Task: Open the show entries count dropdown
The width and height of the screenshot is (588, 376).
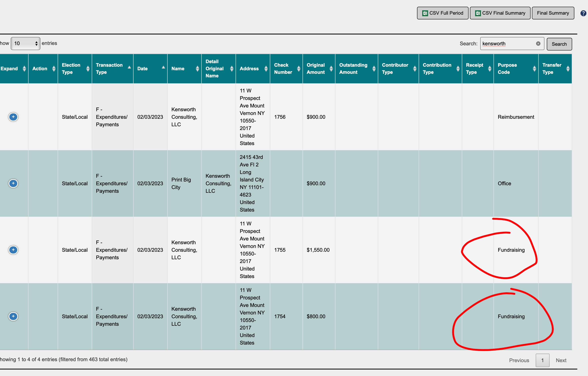Action: point(25,44)
